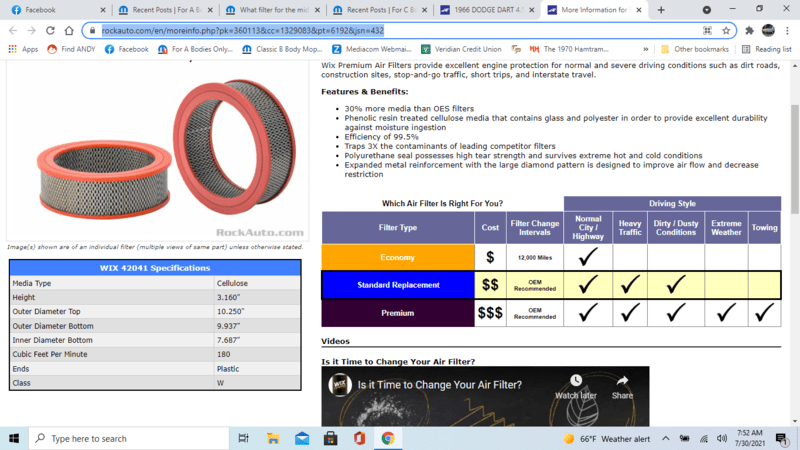Bookmark this page with the star icon
This screenshot has width=800, height=450.
726,31
